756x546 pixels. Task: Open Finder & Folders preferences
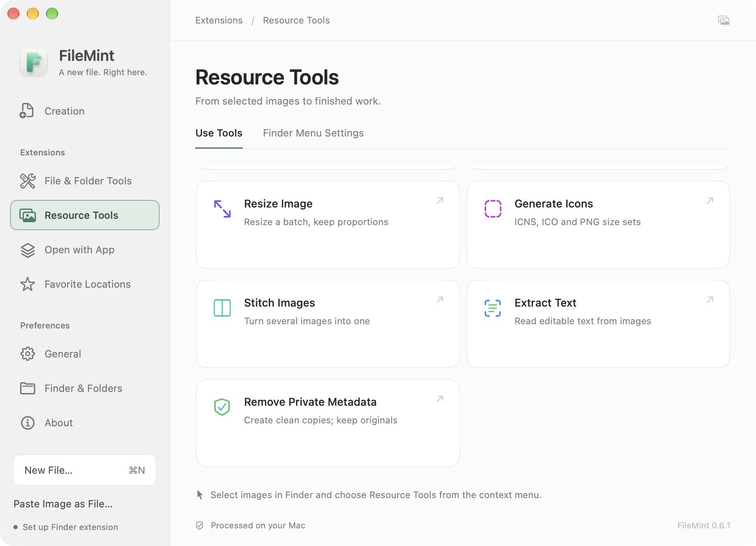pyautogui.click(x=85, y=388)
